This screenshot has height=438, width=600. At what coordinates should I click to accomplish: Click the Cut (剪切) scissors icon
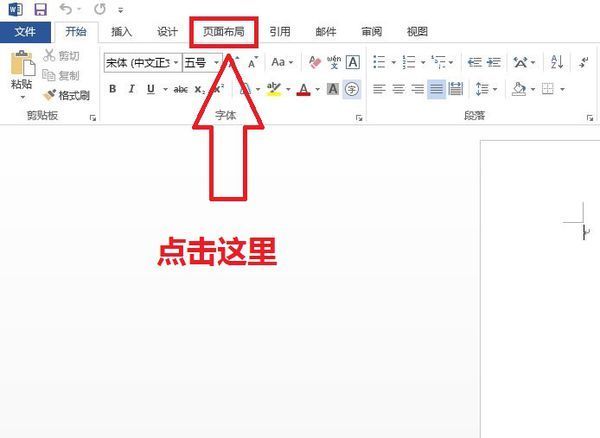pyautogui.click(x=65, y=56)
